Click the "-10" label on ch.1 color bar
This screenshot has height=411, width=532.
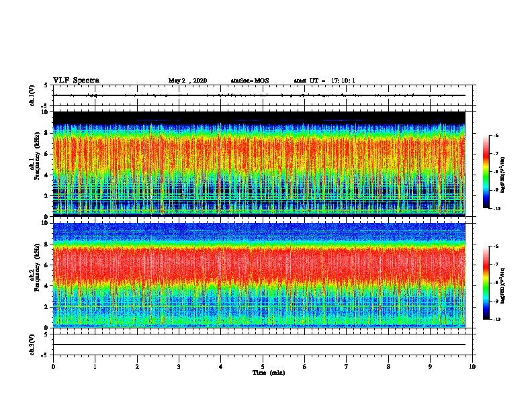coord(496,209)
